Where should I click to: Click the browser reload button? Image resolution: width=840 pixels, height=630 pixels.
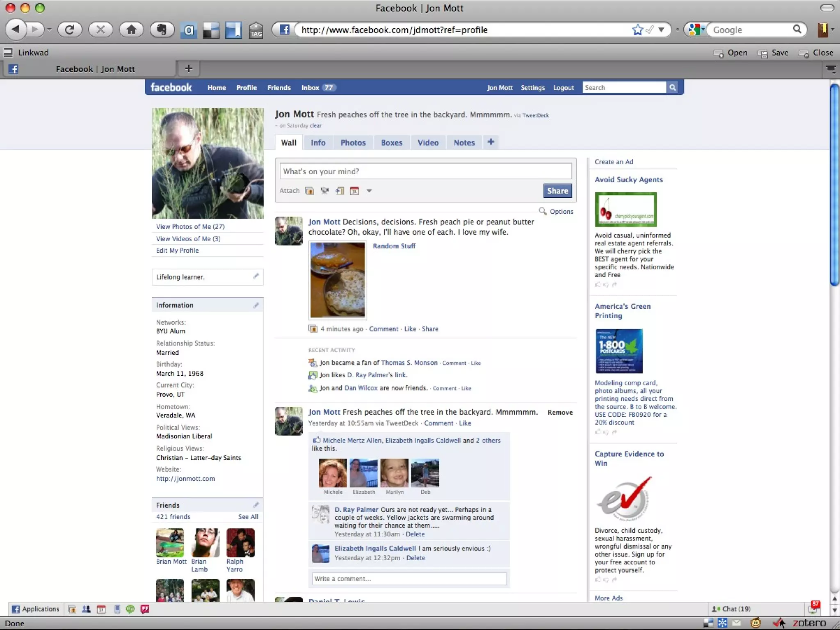point(70,30)
